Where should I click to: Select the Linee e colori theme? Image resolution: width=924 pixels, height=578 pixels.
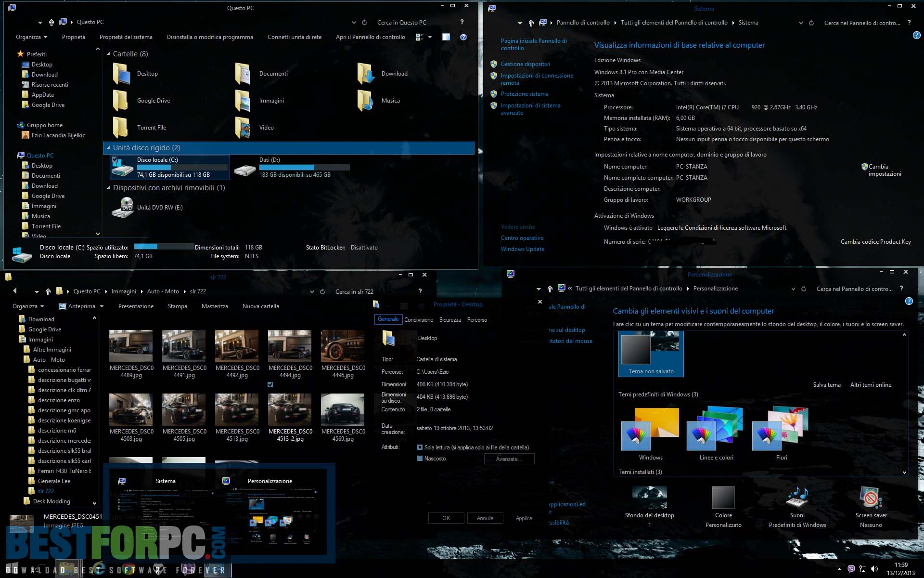point(716,433)
